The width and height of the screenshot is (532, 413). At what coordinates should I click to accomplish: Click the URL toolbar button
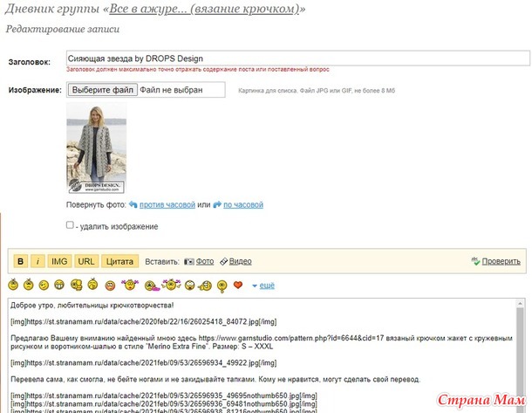point(86,262)
